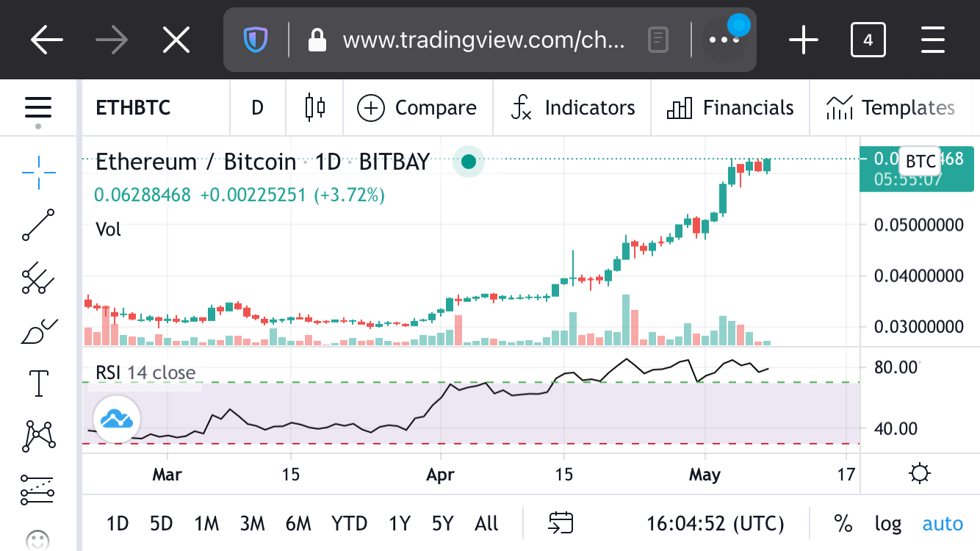Open chart settings gear icon
Image resolution: width=980 pixels, height=551 pixels.
click(x=920, y=473)
